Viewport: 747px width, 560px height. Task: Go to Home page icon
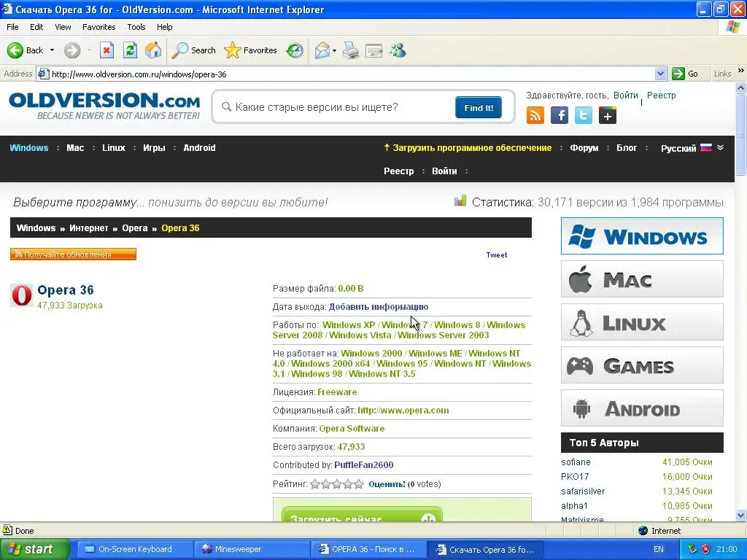click(x=153, y=50)
